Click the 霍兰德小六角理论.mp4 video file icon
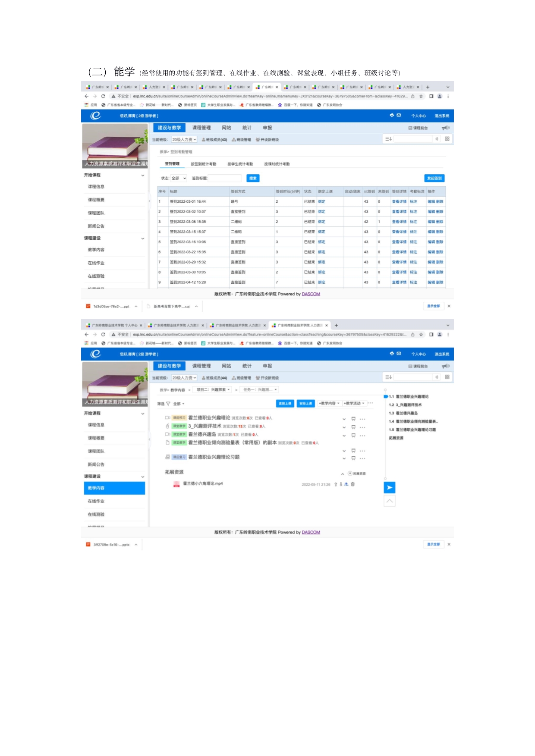This screenshot has width=535, height=756. (176, 484)
